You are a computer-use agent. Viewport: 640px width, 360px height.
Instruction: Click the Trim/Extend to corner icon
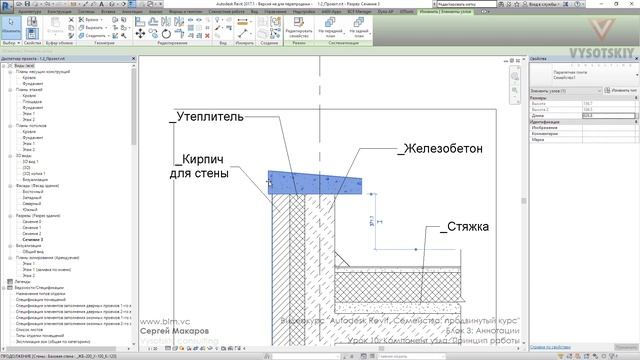[179, 33]
